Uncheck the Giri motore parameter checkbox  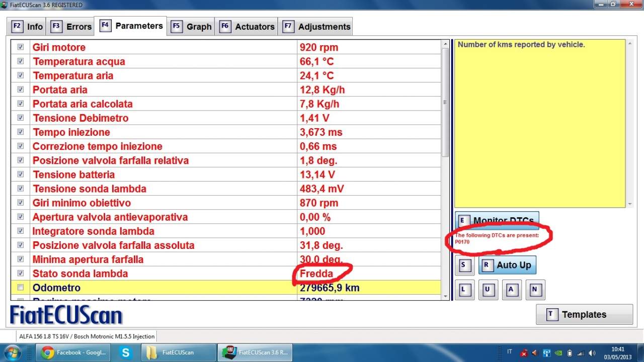pyautogui.click(x=21, y=47)
